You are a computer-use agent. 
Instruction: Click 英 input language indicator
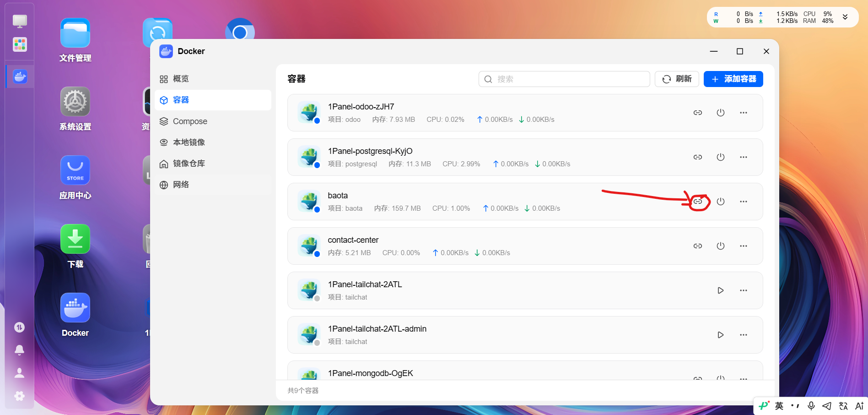(779, 406)
